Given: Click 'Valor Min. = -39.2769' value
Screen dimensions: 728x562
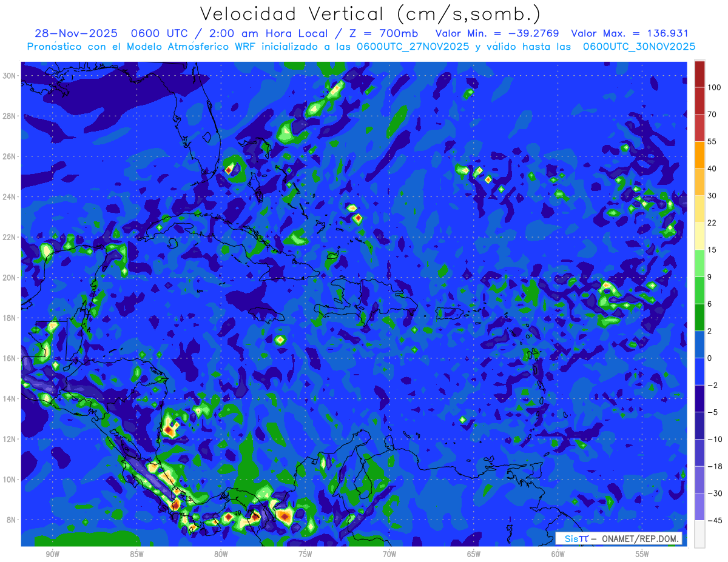Looking at the screenshot, I should click(x=497, y=33).
